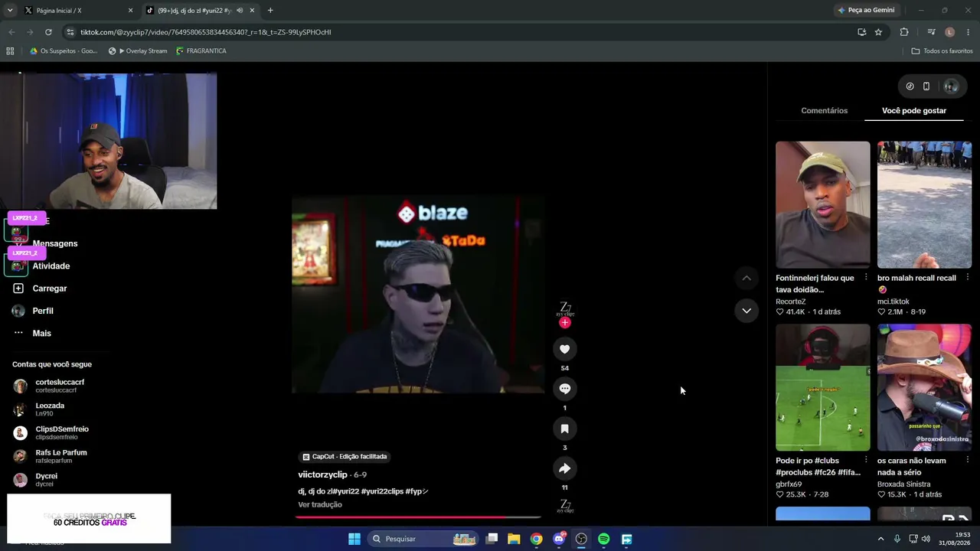Seek along the video progress bar
The image size is (980, 551).
tap(418, 517)
